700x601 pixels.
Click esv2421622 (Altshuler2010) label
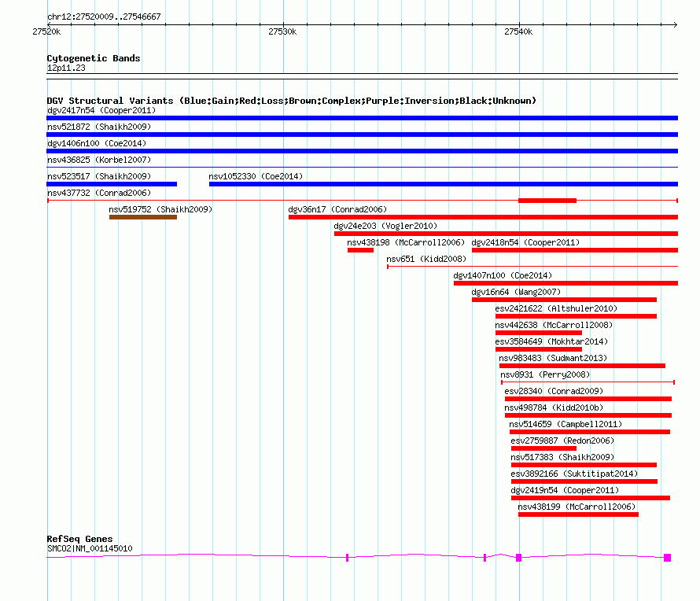556,308
